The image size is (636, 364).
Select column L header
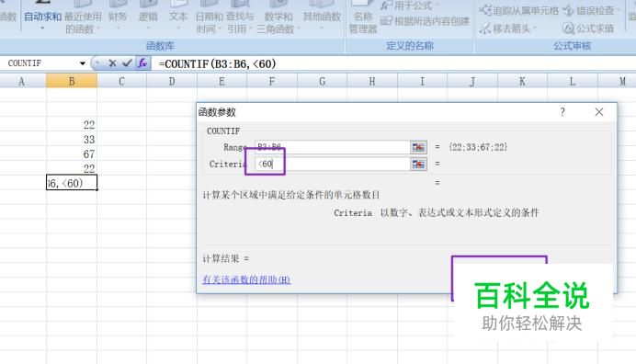[573, 82]
